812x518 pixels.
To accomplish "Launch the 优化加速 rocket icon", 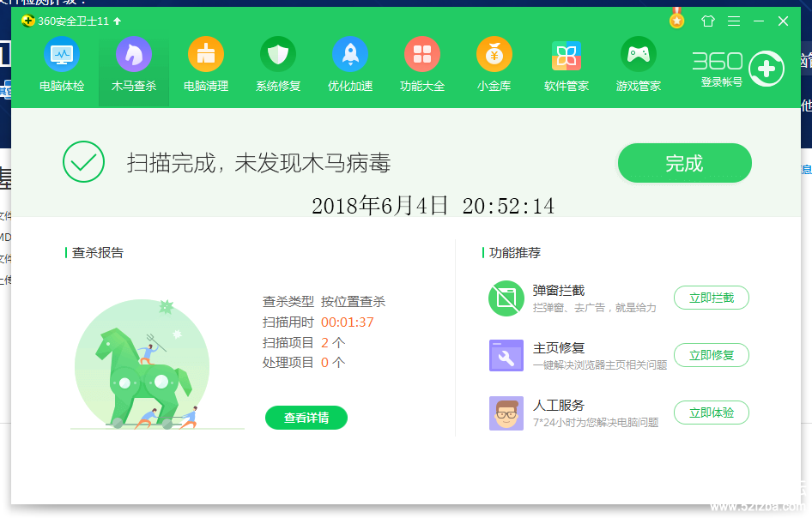I will pos(350,54).
